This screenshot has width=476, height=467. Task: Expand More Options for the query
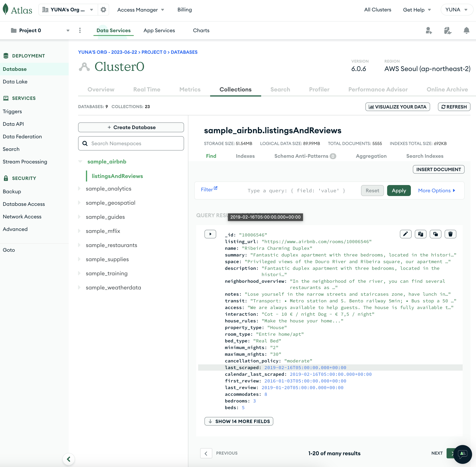point(437,191)
